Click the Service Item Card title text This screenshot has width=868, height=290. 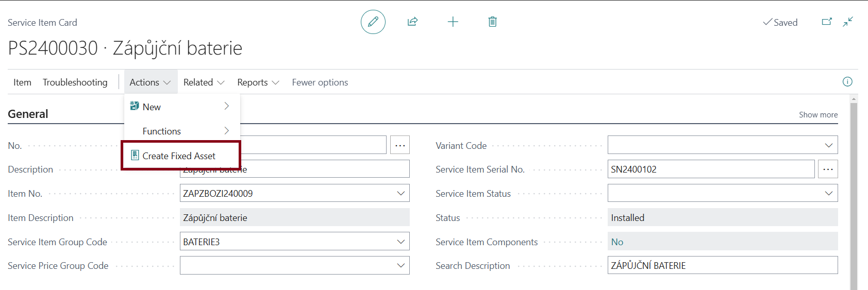[42, 23]
